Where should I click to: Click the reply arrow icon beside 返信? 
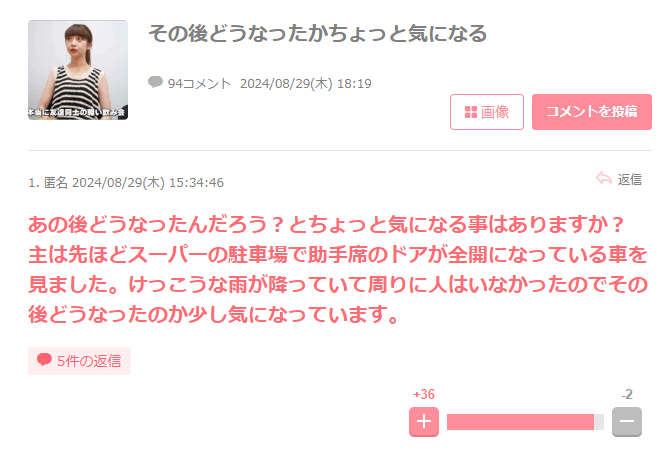point(603,179)
